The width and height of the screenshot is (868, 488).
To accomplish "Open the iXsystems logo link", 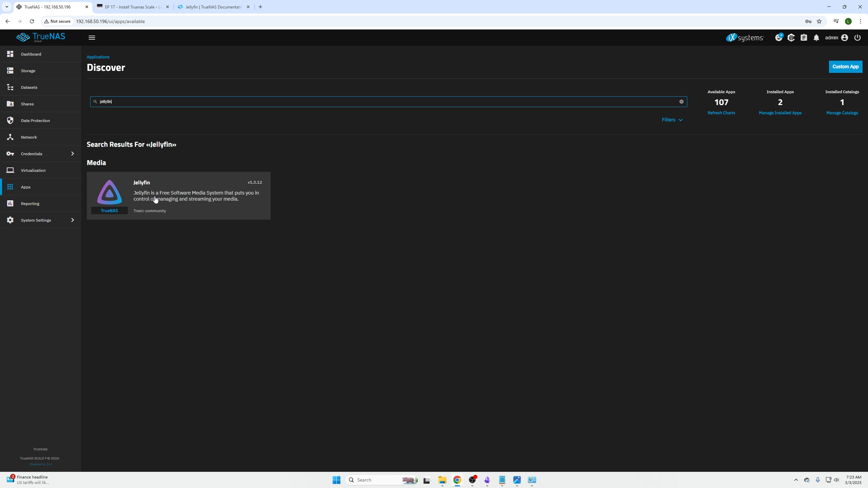I will click(x=745, y=38).
